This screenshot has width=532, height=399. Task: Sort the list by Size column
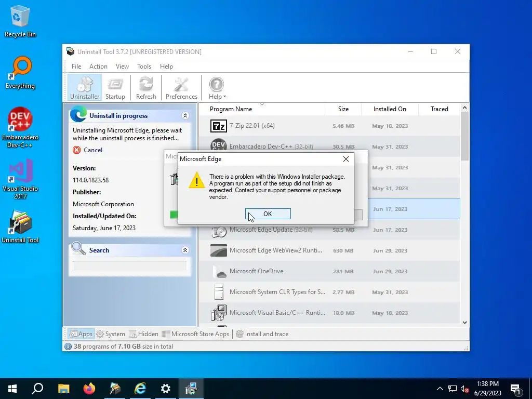pos(343,109)
